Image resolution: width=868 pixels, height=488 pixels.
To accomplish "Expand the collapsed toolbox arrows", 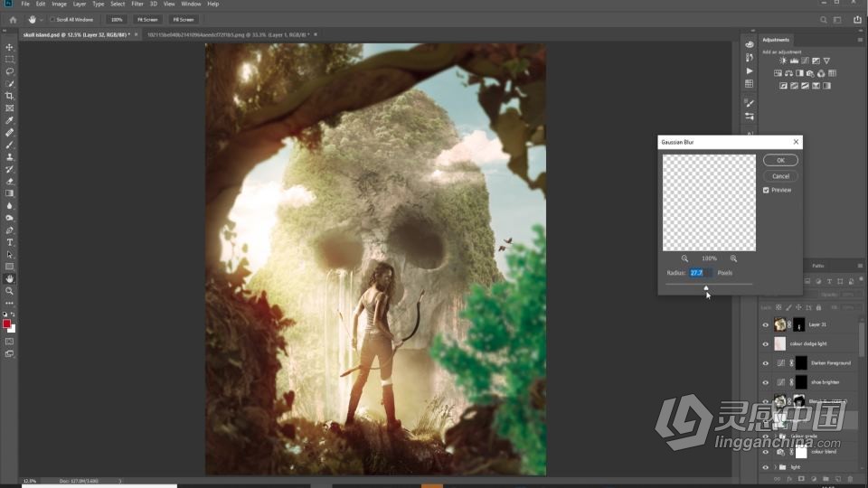I will point(5,31).
